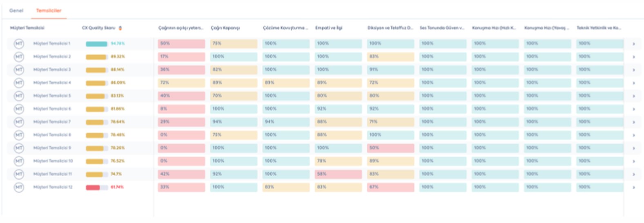Click the teal 94.74% score bar
Screen dimensions: 644x223
97,44
